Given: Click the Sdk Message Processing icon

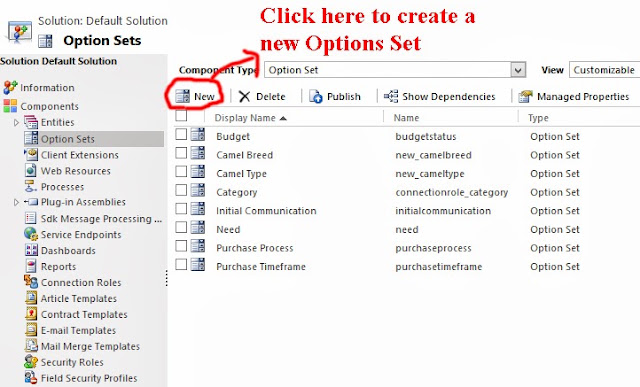Looking at the screenshot, I should point(31,218).
